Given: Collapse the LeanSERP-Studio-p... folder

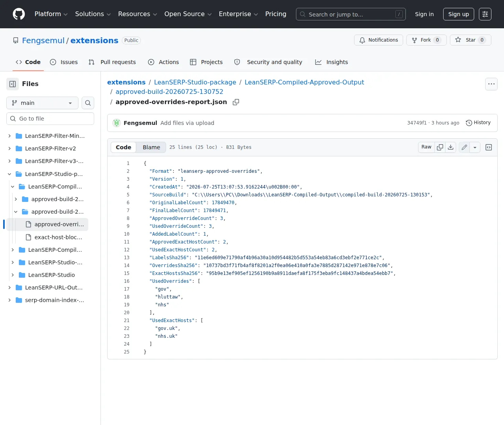Looking at the screenshot, I should pos(9,174).
